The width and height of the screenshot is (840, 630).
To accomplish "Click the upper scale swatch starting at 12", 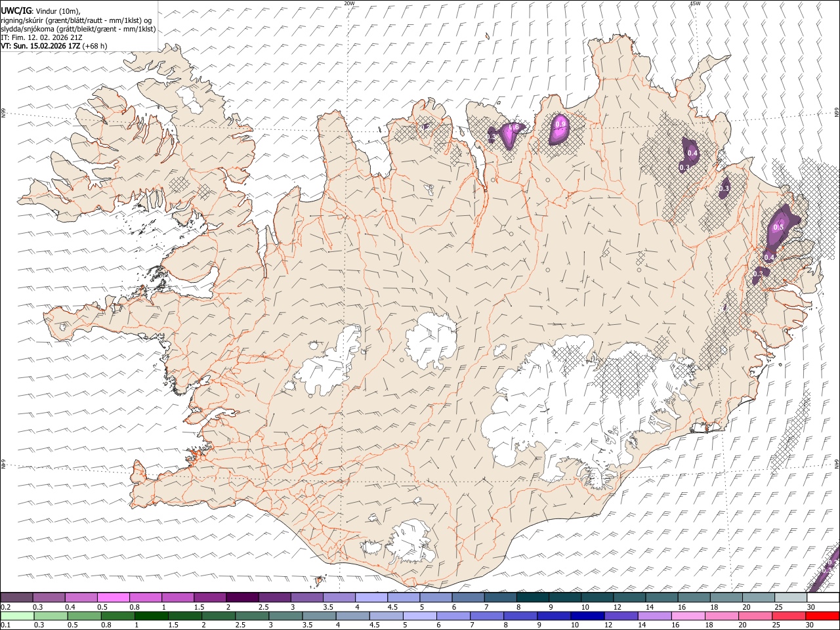I will click(x=629, y=598).
